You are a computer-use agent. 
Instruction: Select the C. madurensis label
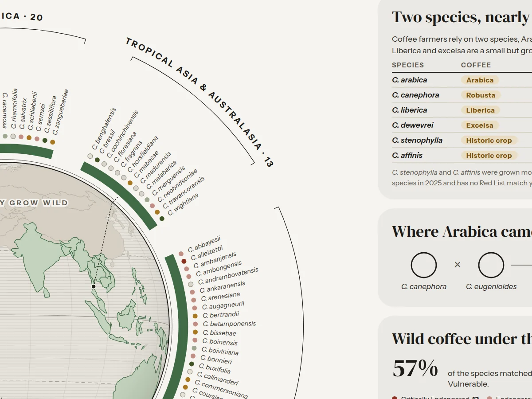155,168
